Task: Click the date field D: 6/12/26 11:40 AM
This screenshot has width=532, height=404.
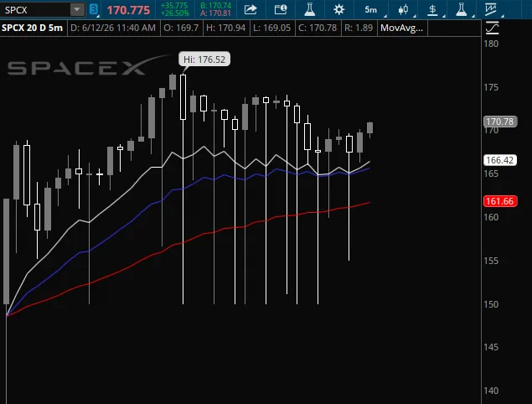Action: pyautogui.click(x=112, y=28)
